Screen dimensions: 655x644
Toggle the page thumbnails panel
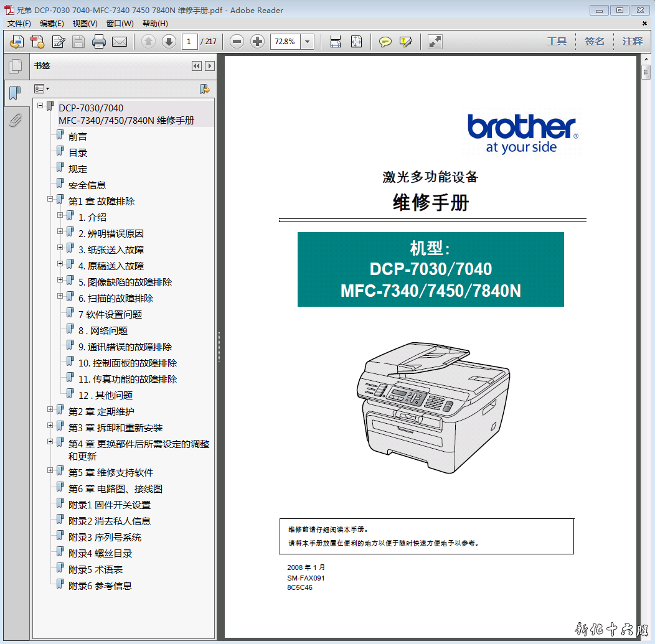15,66
